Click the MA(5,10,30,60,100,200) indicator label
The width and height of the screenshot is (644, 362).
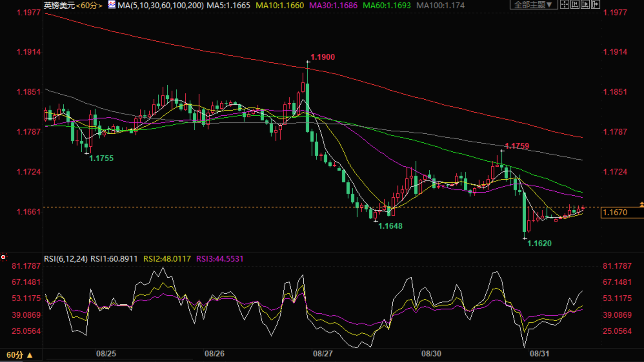tap(160, 6)
